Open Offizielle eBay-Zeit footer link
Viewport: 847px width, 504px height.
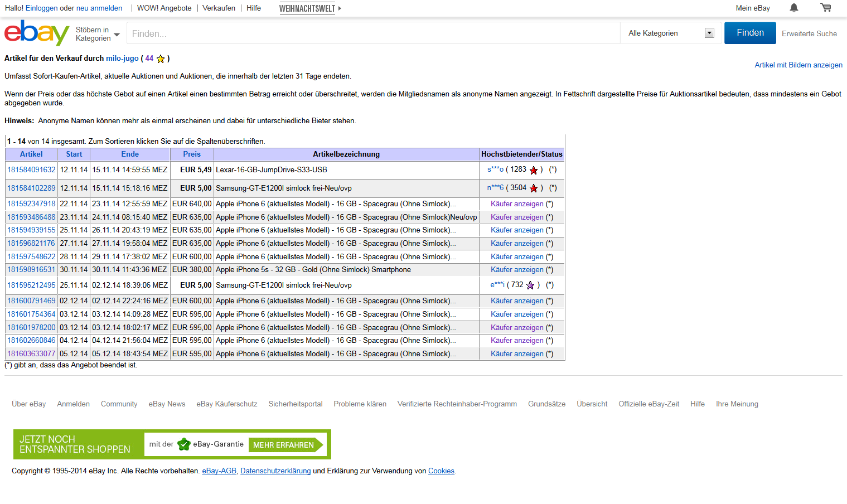pyautogui.click(x=648, y=404)
